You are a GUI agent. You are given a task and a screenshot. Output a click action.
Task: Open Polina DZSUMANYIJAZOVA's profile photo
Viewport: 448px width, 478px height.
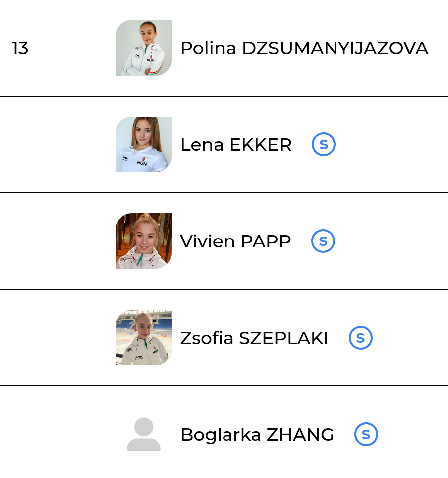coord(144,48)
